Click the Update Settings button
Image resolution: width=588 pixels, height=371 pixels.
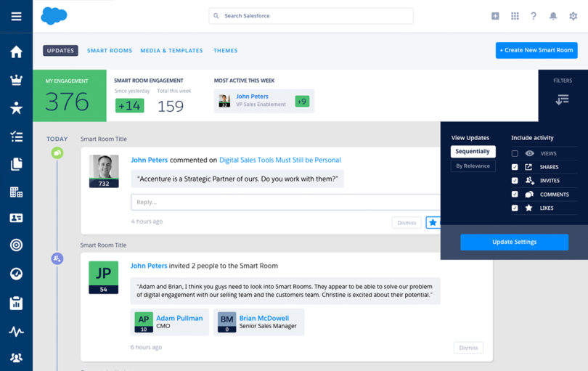point(514,242)
